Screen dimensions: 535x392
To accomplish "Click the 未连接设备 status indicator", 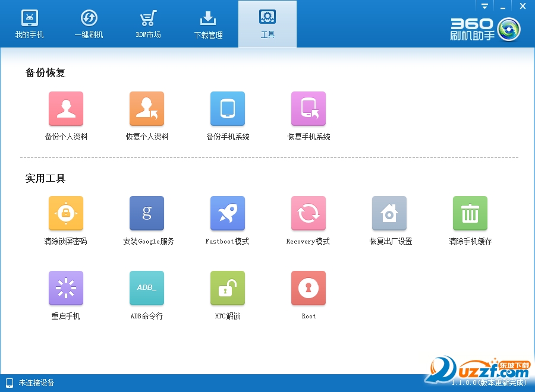I will coord(30,383).
